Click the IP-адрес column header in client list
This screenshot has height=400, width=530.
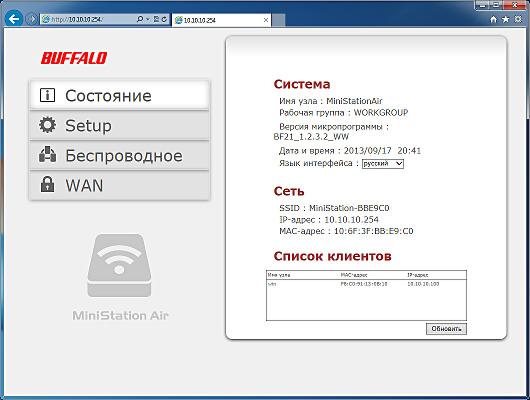[418, 275]
